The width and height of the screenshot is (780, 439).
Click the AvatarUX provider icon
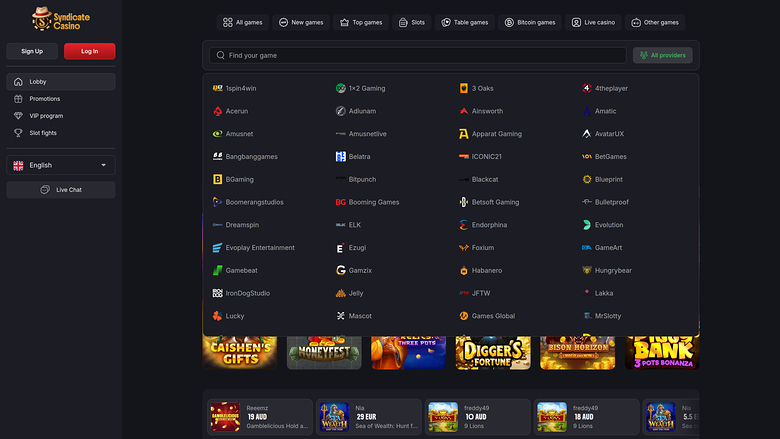tap(587, 134)
